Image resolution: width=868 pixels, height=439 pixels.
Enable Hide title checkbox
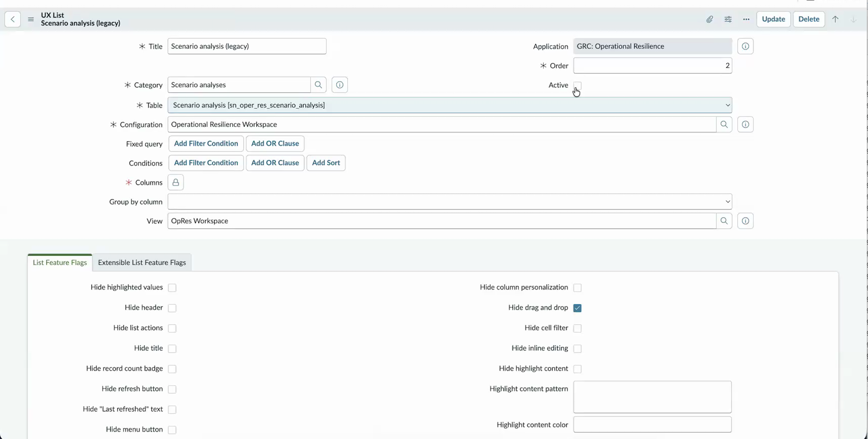pos(172,348)
